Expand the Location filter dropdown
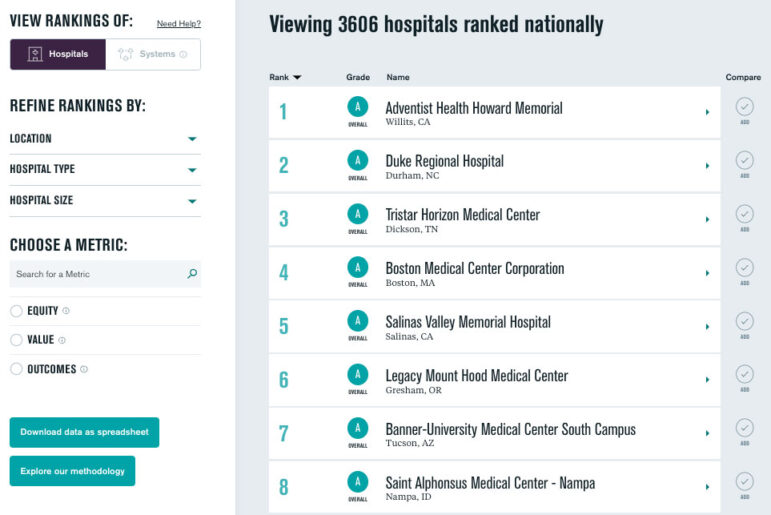 pyautogui.click(x=192, y=139)
